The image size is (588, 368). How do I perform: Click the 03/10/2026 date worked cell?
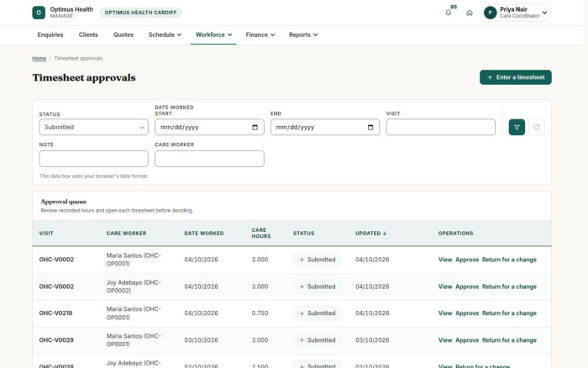pos(201,340)
